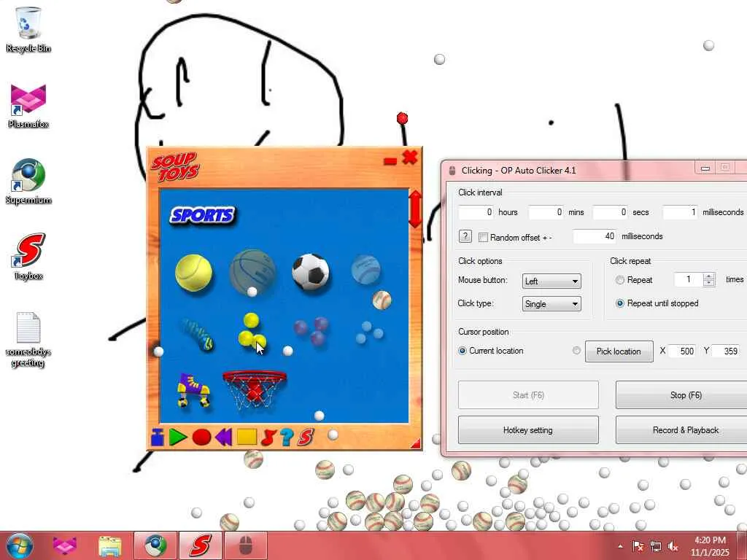Screen dimensions: 747x560
Task: Click the Soup Toys logo
Action: click(x=175, y=167)
